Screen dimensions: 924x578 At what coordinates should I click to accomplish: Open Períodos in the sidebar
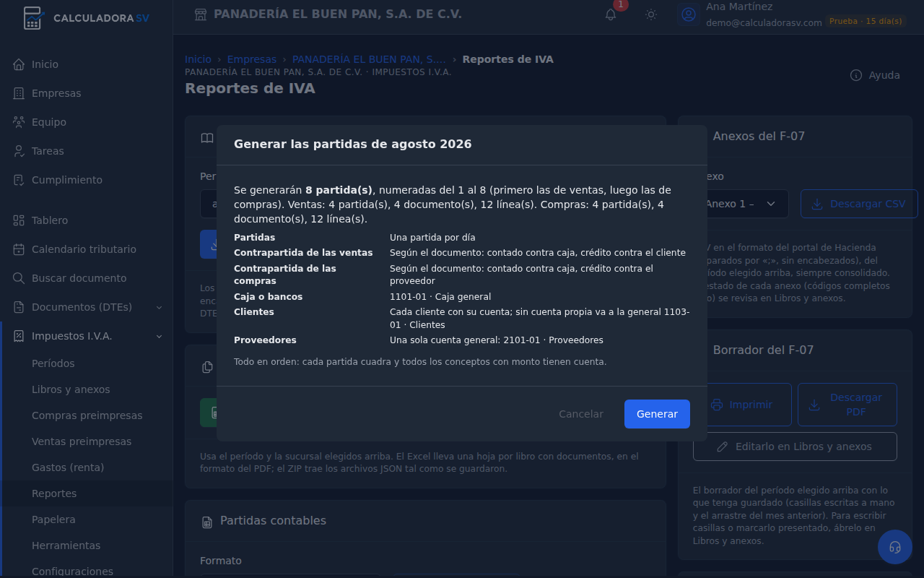point(53,363)
